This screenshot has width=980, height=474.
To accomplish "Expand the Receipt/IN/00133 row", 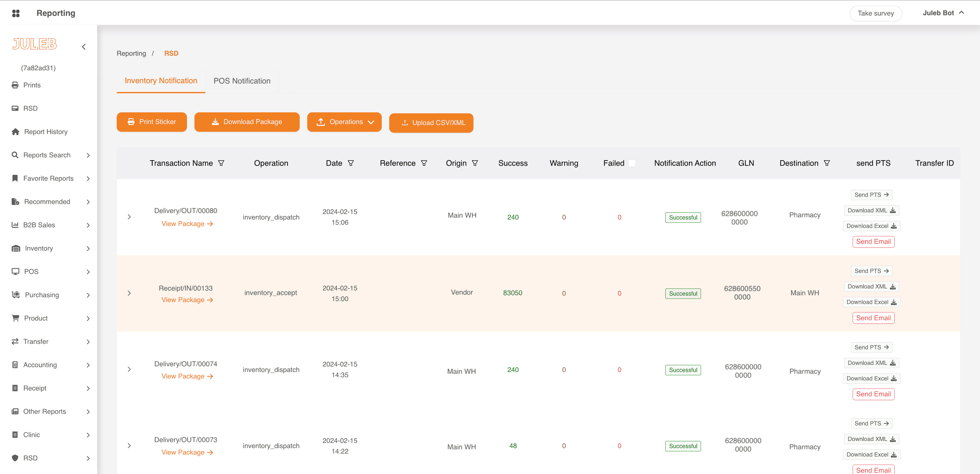I will [129, 293].
